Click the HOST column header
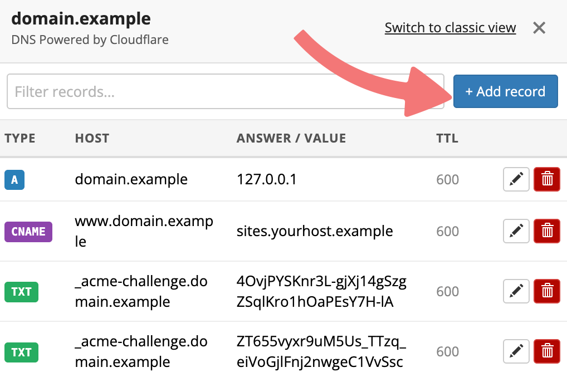Viewport: 567px width, 392px height. click(x=92, y=138)
